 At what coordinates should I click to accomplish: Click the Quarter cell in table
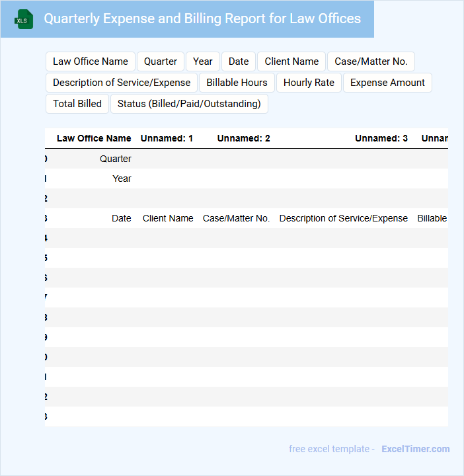(x=116, y=159)
